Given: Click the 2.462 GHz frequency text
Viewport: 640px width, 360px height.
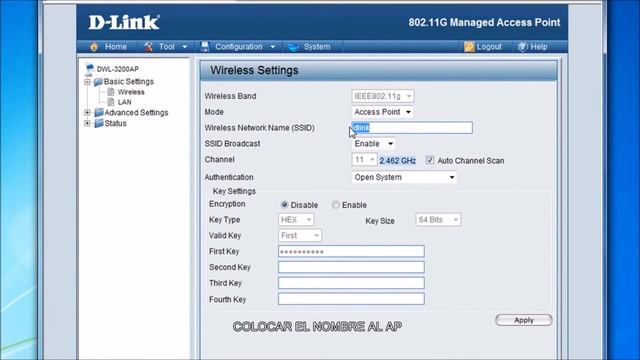Looking at the screenshot, I should pyautogui.click(x=398, y=160).
